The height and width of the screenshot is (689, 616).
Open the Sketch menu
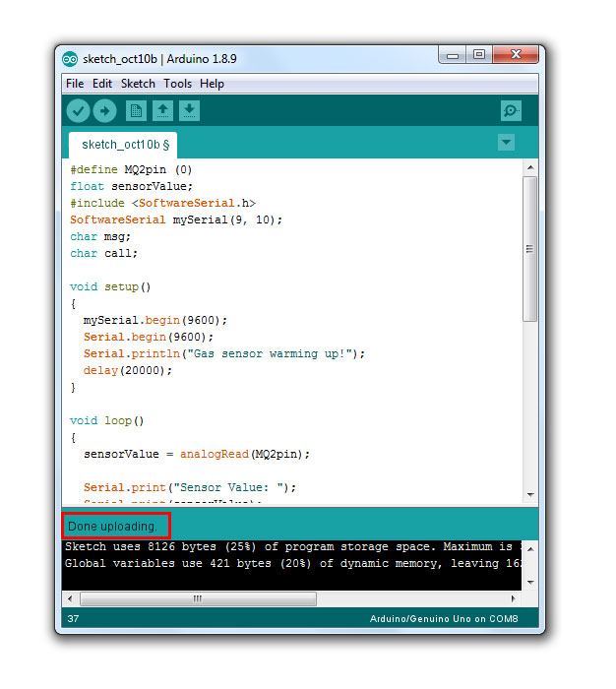pos(138,84)
